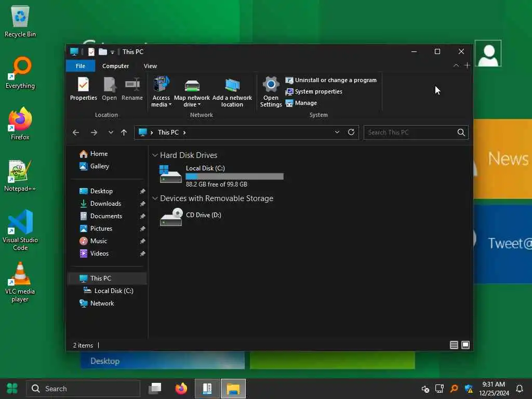The height and width of the screenshot is (399, 532).
Task: Click the Back navigation arrow
Action: (x=76, y=132)
